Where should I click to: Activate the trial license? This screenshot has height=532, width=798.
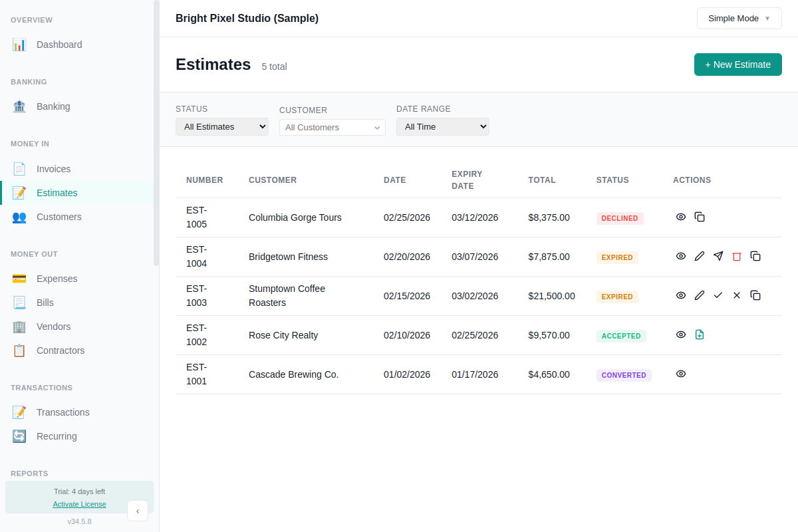coord(79,504)
